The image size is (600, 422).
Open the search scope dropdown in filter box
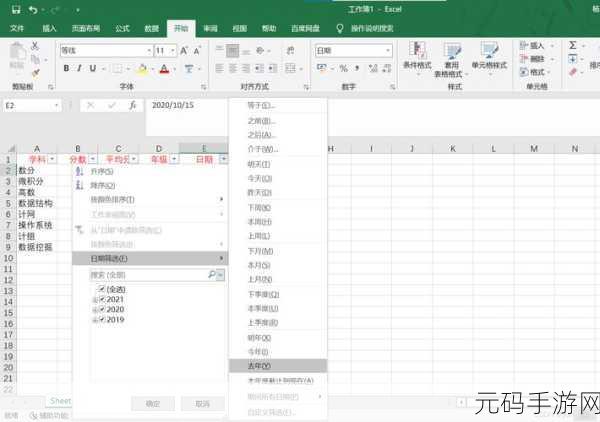tap(220, 274)
